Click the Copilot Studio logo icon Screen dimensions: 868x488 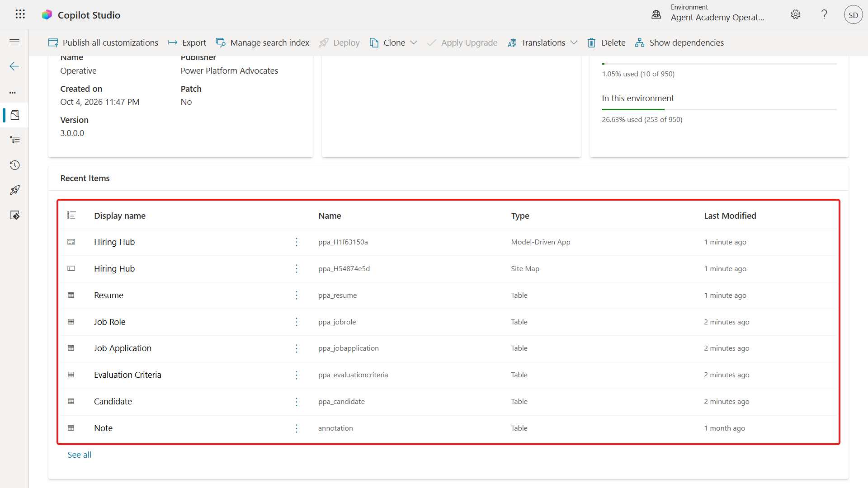click(x=47, y=15)
